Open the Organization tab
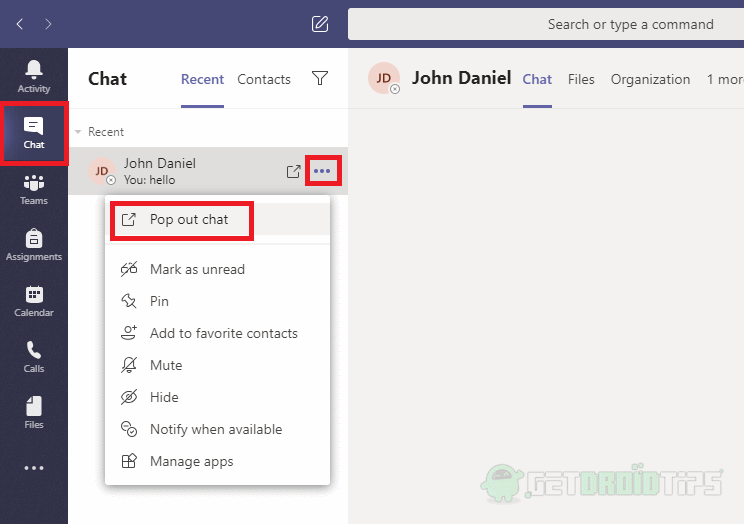The width and height of the screenshot is (744, 524). (x=650, y=79)
